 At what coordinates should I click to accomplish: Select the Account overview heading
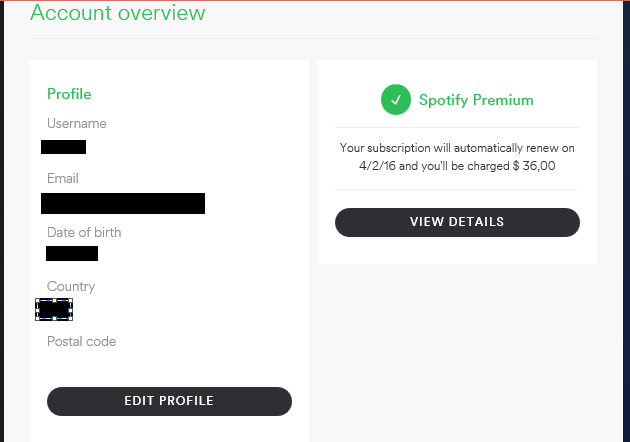pos(117,12)
